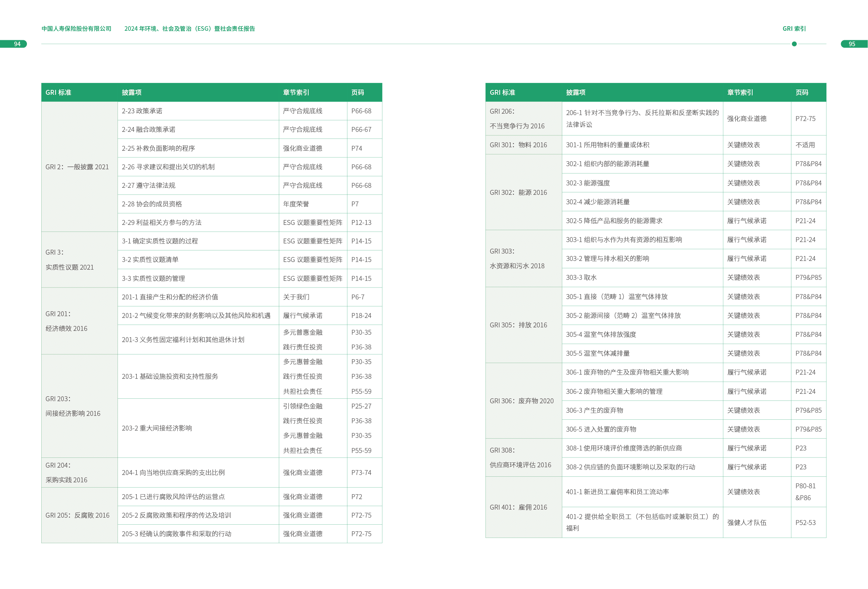868x589 pixels.
Task: Click the 'GRI 305：排放 2016' standard cell
Action: click(x=518, y=325)
